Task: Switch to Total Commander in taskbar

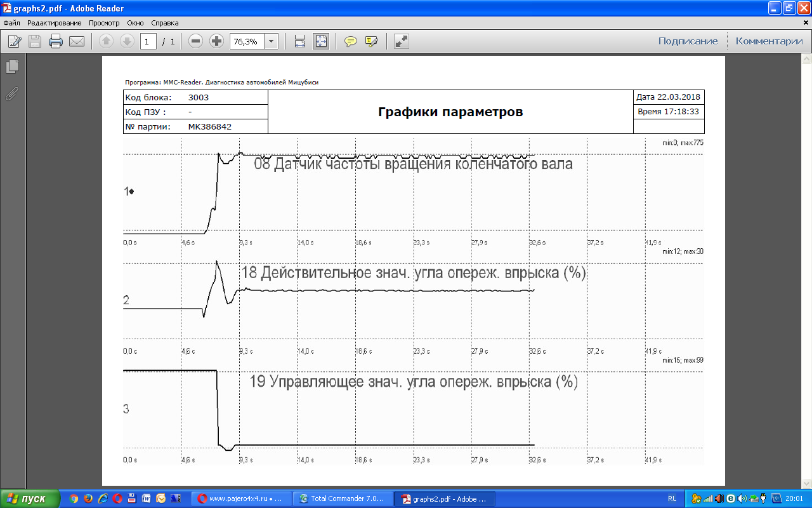Action: coord(342,498)
